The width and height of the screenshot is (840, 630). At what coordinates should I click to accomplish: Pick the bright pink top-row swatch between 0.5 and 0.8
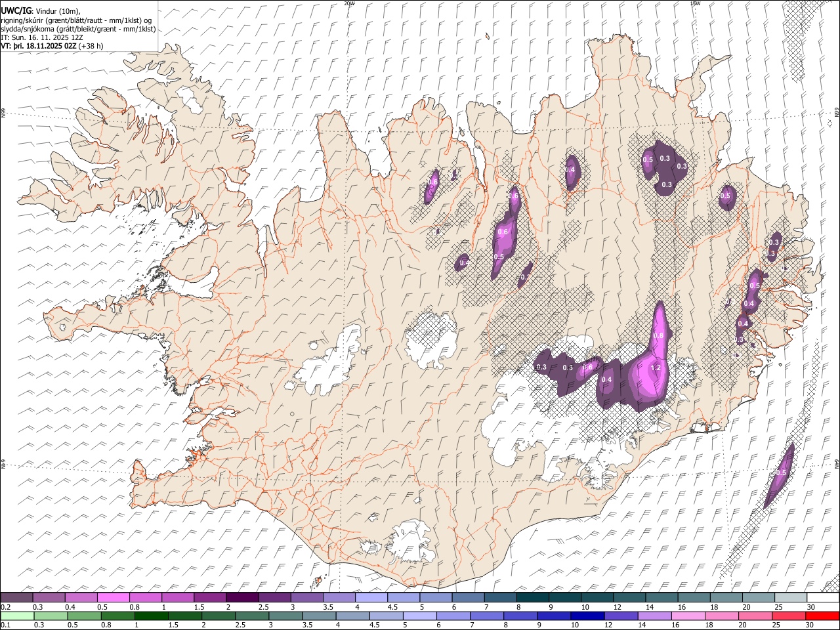pos(114,598)
